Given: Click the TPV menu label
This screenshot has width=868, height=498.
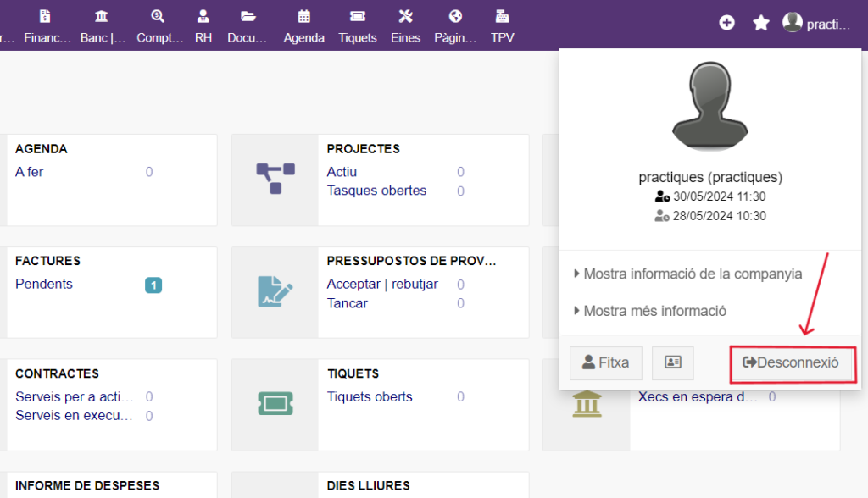Looking at the screenshot, I should pyautogui.click(x=502, y=38).
